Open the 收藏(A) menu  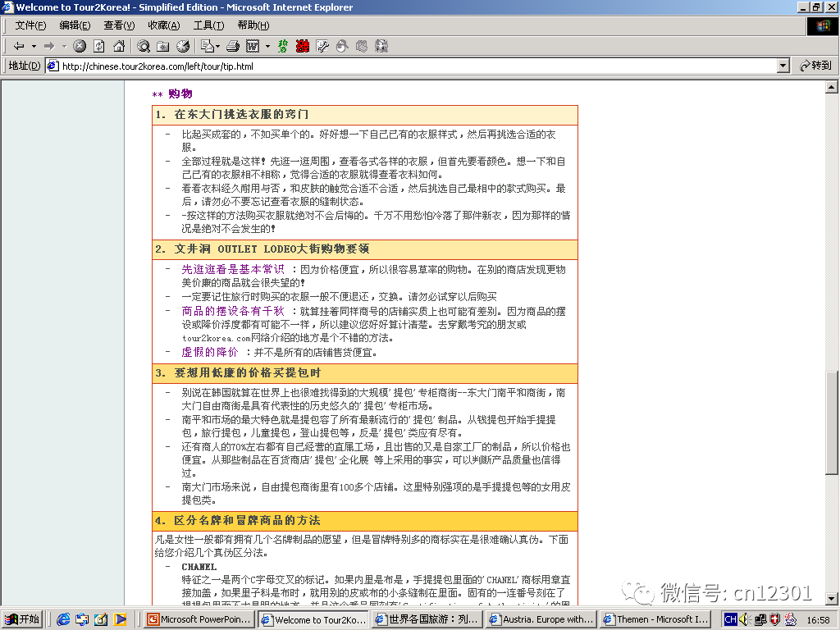pos(164,25)
